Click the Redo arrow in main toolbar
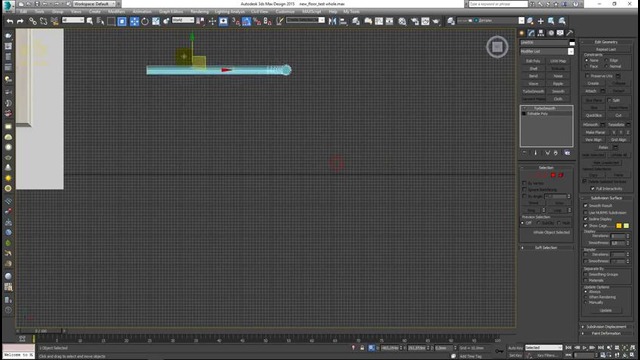This screenshot has width=640, height=360. click(20, 21)
